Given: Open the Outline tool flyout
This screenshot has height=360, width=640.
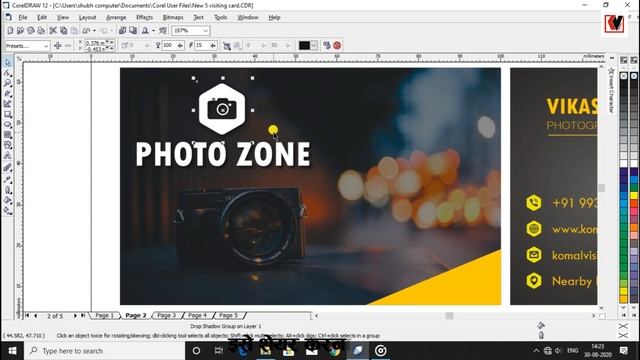Looking at the screenshot, I should click(x=7, y=190).
